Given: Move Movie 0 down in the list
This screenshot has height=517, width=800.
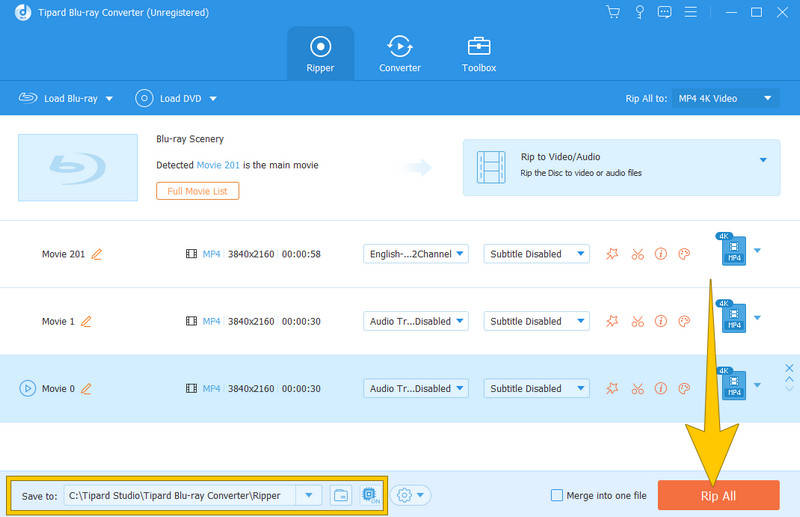Looking at the screenshot, I should [789, 389].
